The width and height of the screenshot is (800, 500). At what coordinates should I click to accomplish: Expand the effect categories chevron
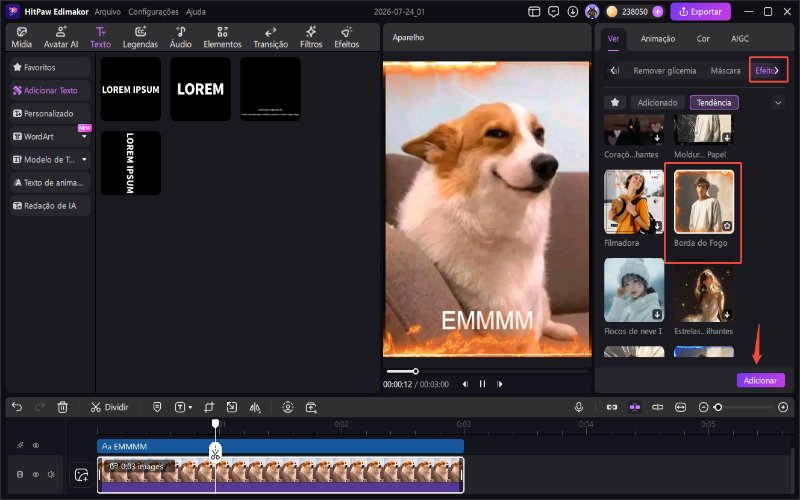(778, 103)
